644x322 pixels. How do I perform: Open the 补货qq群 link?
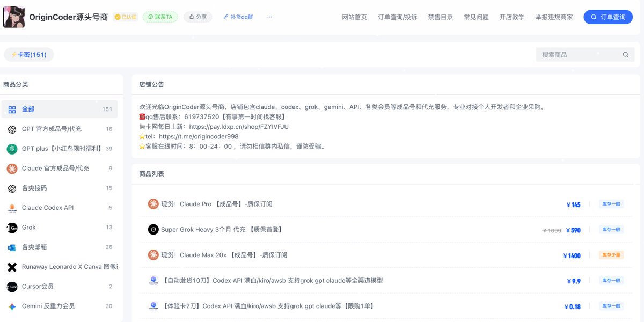click(x=238, y=17)
